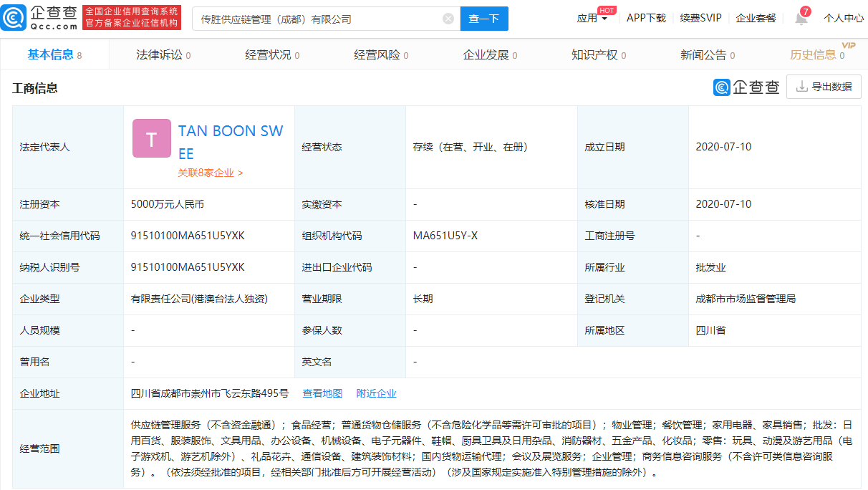This screenshot has width=868, height=490.
Task: Click the 营业期限 value 长期
Action: pos(423,299)
